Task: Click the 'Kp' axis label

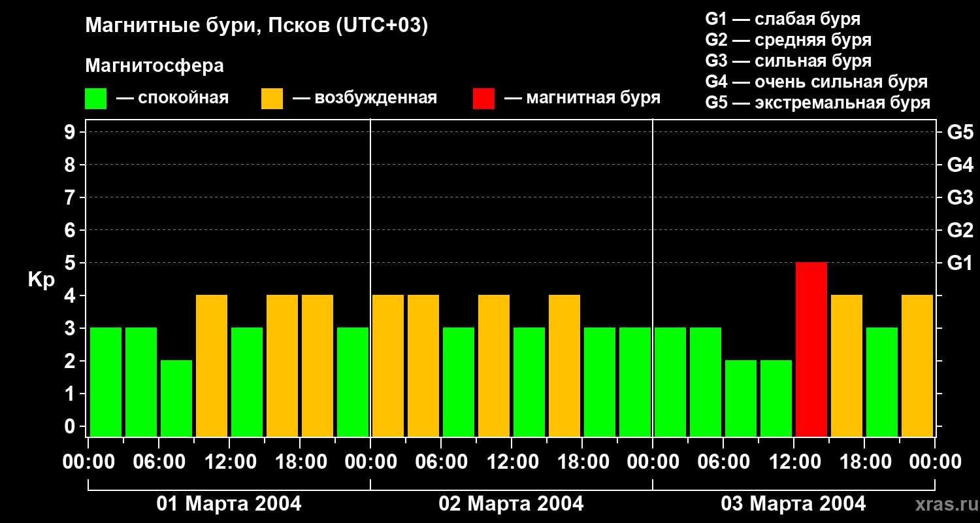Action: click(x=41, y=279)
